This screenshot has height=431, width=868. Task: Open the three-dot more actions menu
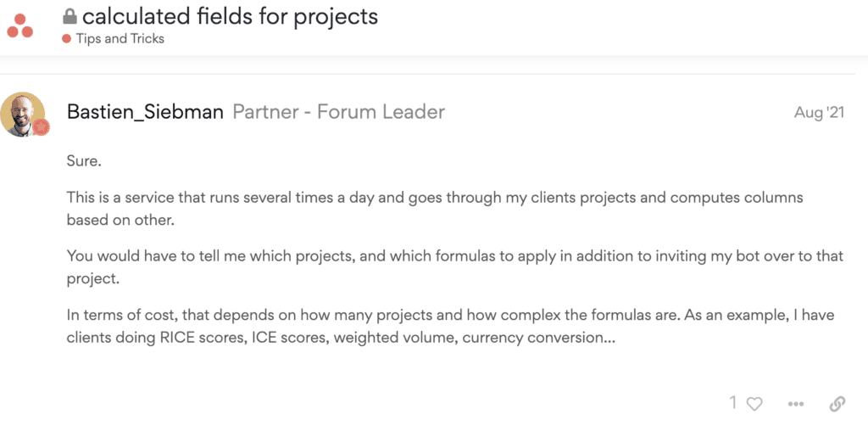click(x=795, y=404)
